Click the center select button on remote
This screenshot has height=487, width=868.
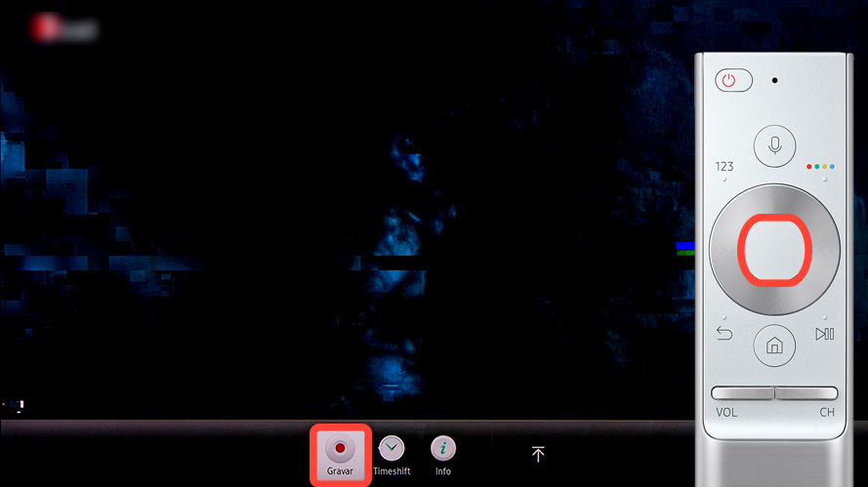(x=774, y=250)
